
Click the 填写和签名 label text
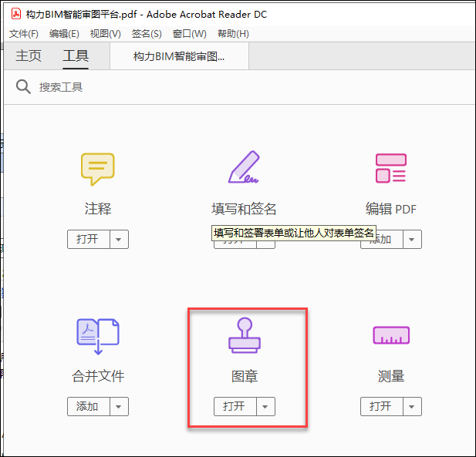(244, 209)
